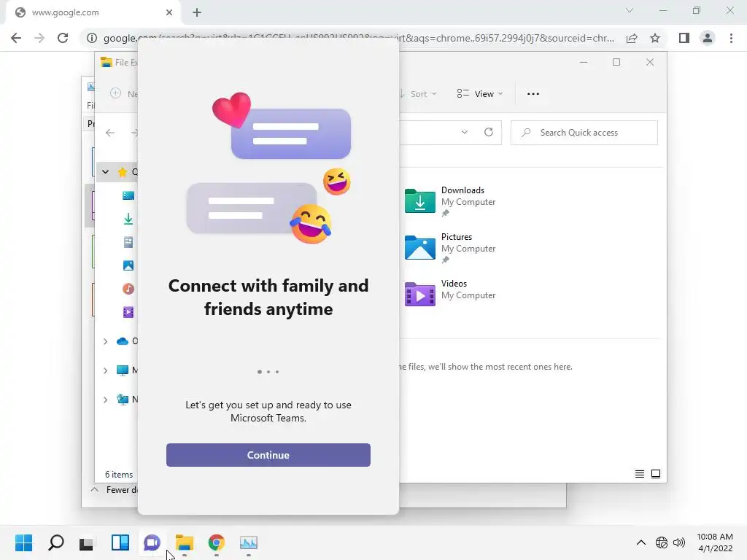Open the Downloads folder
The image size is (747, 560).
point(451,201)
